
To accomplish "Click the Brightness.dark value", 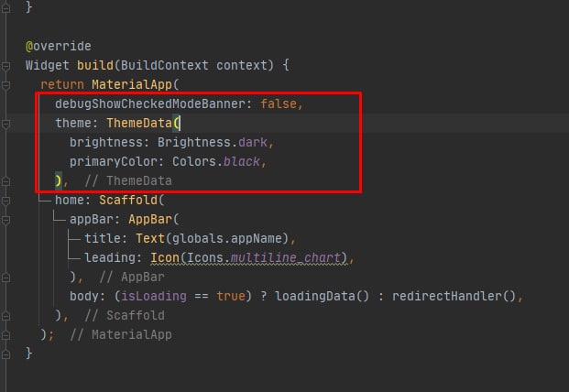I will [213, 143].
